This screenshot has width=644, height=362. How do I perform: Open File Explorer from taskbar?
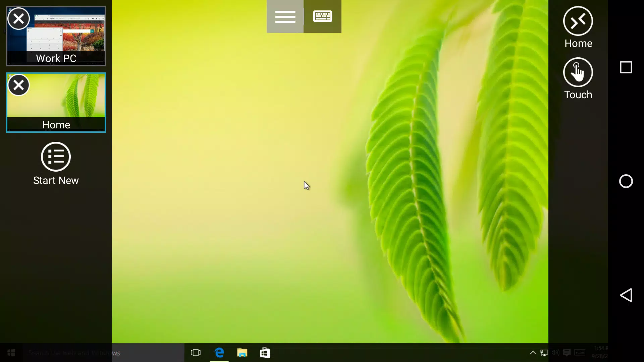(243, 353)
